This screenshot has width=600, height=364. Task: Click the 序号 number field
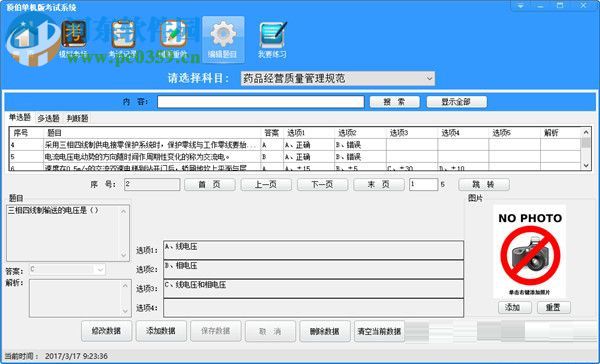pos(152,184)
